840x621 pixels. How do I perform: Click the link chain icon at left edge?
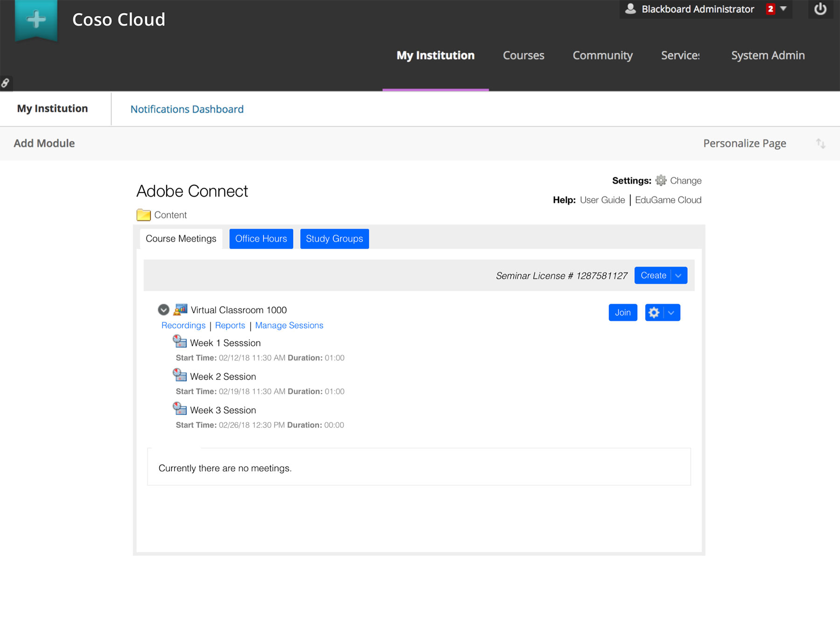(x=6, y=83)
